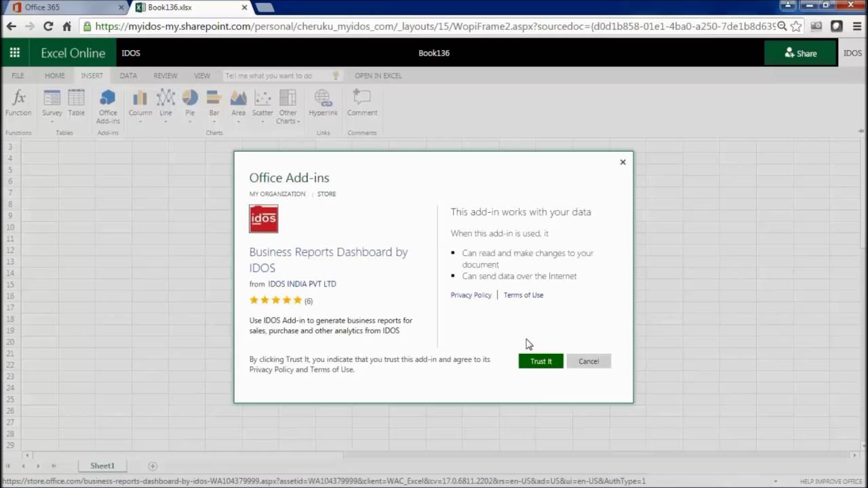Open the FILE ribbon tab
Screen dimensions: 868x488
18,76
